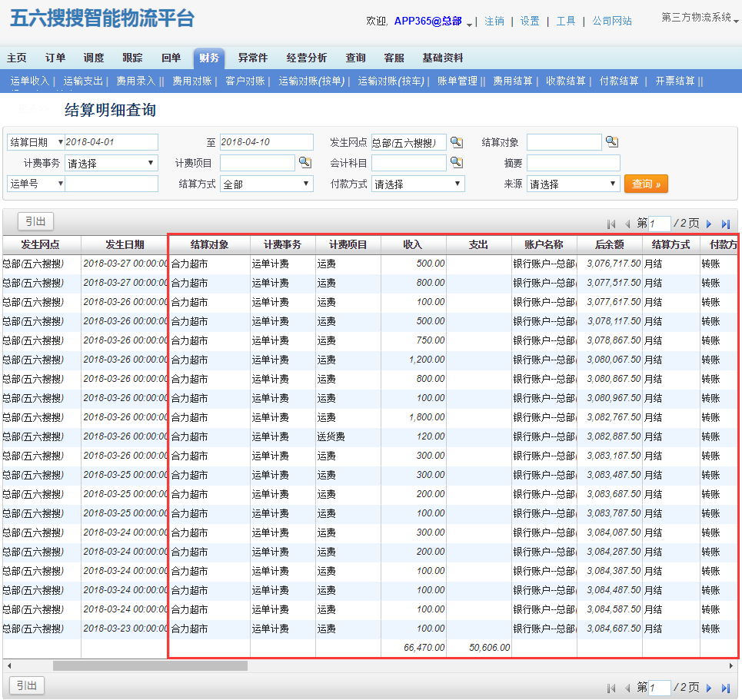Click the bottom 引出 export button

click(x=27, y=685)
